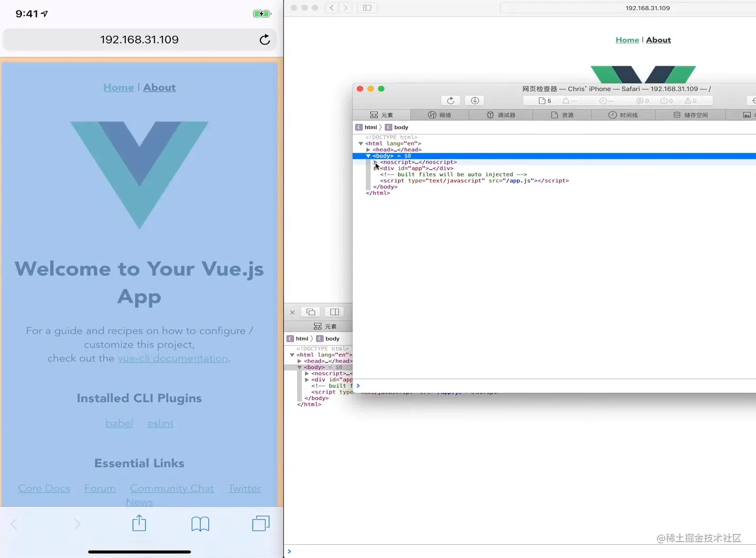Tap the vue-cli documentation link
The image size is (756, 558).
point(173,358)
